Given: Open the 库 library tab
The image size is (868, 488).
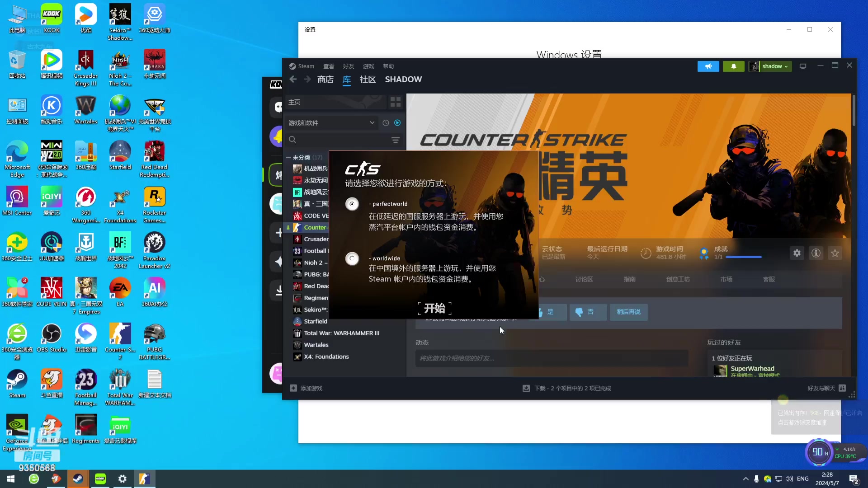Looking at the screenshot, I should pyautogui.click(x=347, y=80).
